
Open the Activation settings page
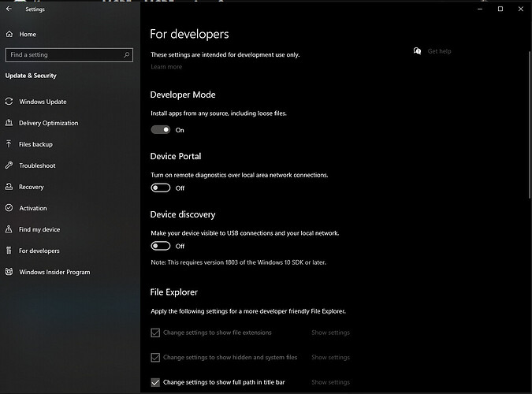(x=32, y=208)
